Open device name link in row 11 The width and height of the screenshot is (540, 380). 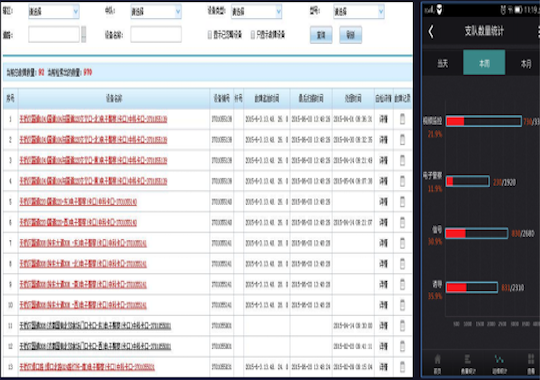(95, 326)
